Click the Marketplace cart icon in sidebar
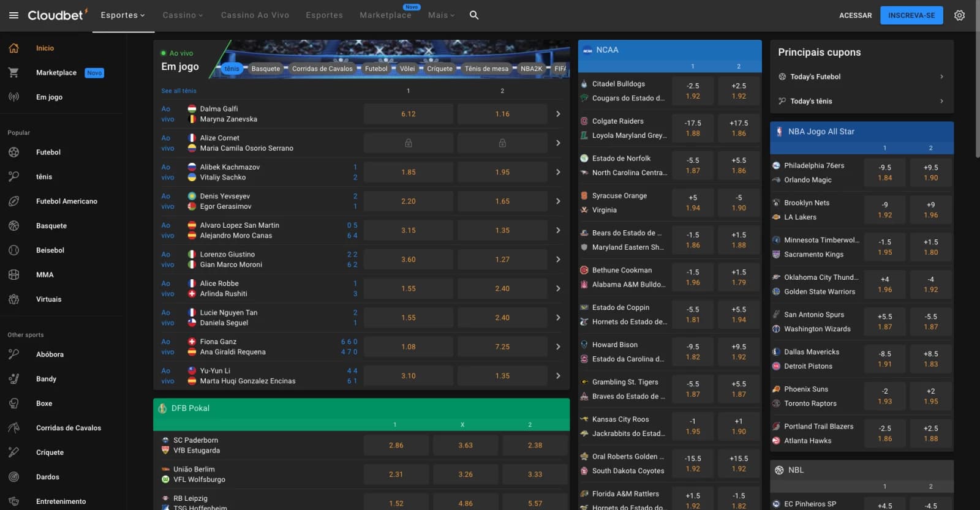 tap(13, 72)
